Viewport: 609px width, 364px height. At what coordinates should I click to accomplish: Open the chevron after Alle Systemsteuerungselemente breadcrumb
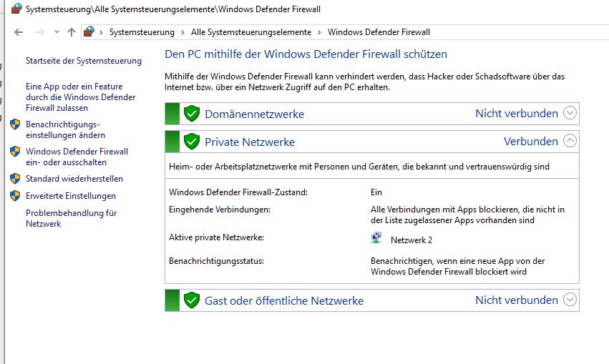319,32
